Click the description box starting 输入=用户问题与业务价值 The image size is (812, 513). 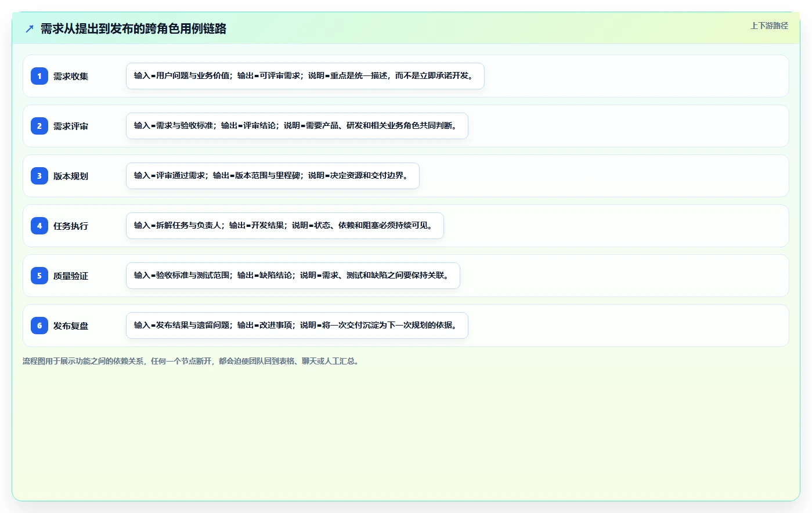click(305, 76)
